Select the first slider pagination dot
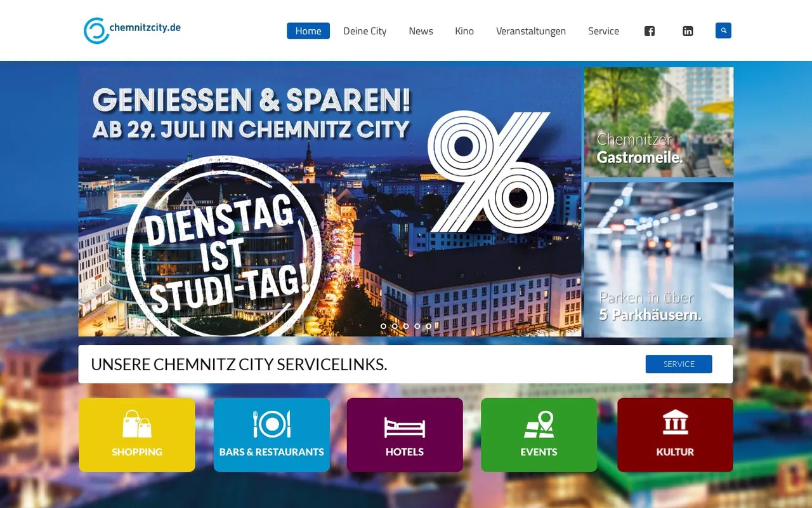 [x=383, y=326]
